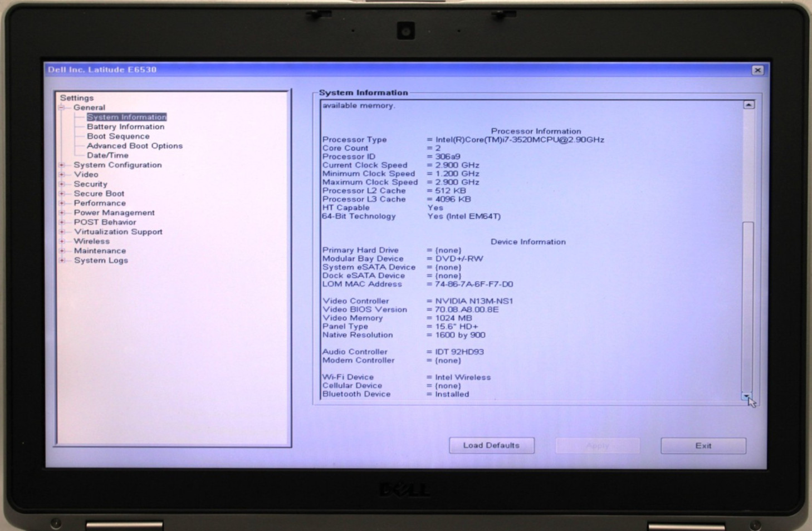
Task: Expand the Performance node
Action: tap(62, 203)
